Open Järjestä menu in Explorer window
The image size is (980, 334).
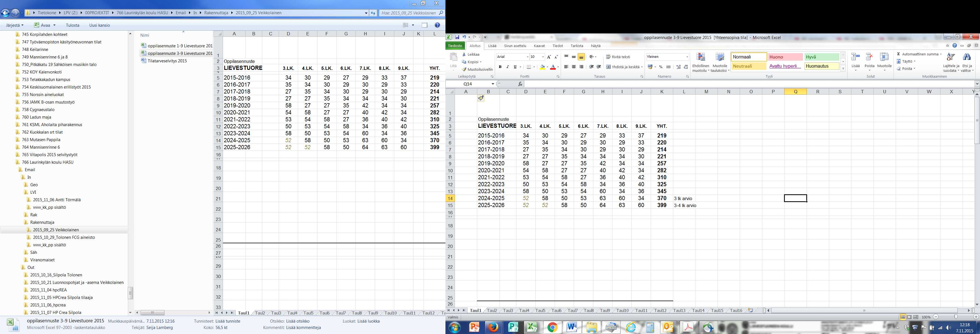click(14, 25)
